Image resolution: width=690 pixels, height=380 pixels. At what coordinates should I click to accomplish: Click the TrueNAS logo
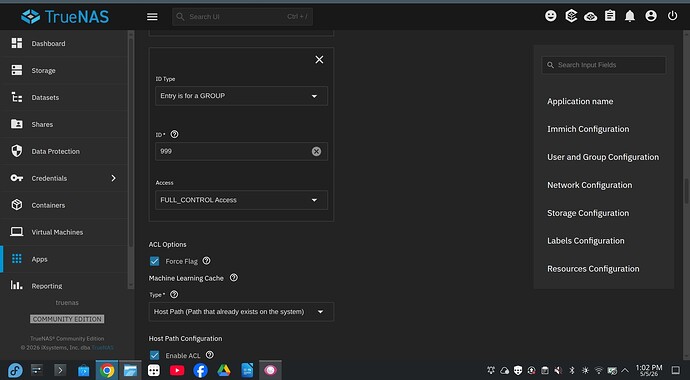(65, 17)
